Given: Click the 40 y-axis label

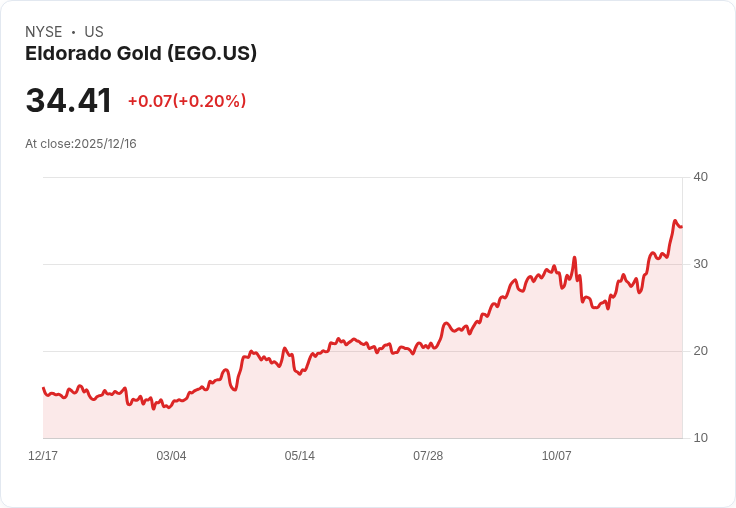Looking at the screenshot, I should [x=700, y=177].
